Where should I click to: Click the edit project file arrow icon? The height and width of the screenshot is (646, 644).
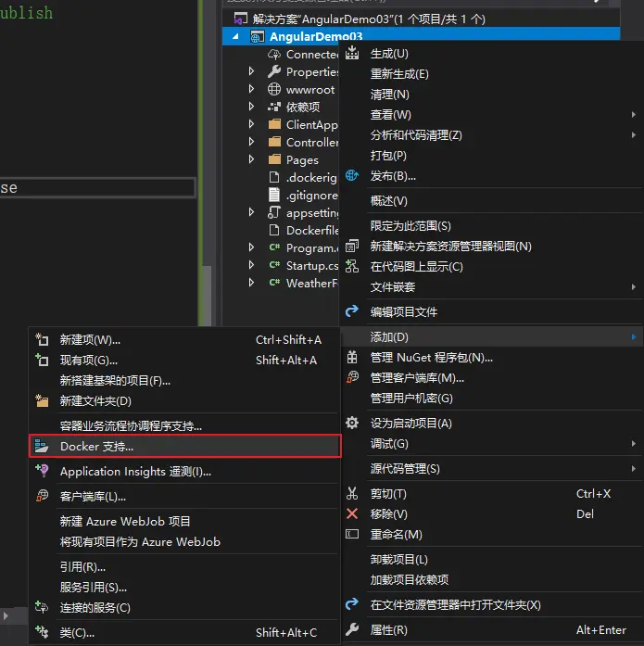click(352, 311)
